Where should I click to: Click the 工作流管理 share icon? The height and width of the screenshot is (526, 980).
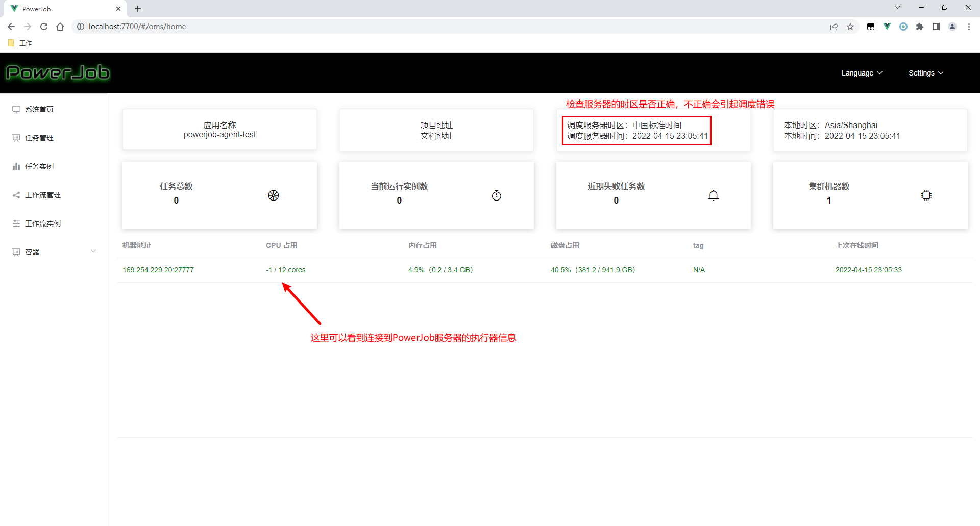(16, 195)
